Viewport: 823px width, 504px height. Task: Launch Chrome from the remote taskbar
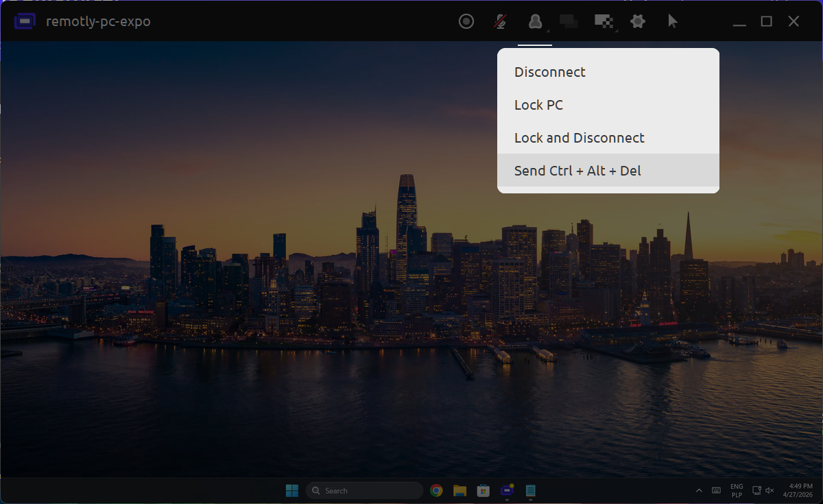(x=436, y=490)
